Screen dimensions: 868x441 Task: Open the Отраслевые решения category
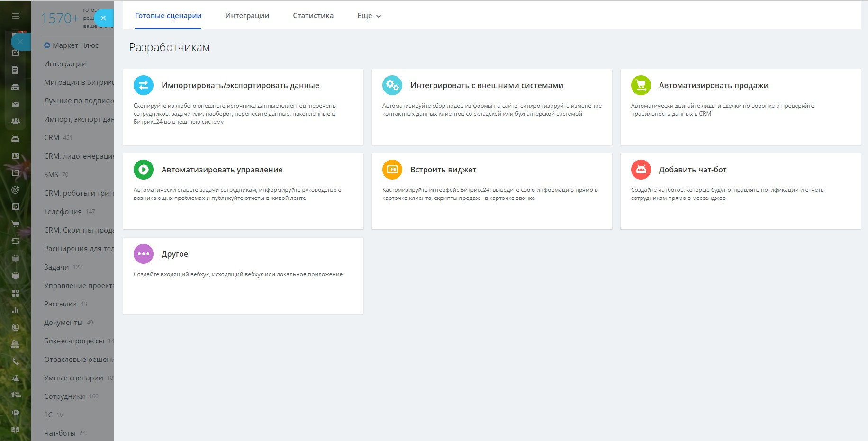click(79, 360)
